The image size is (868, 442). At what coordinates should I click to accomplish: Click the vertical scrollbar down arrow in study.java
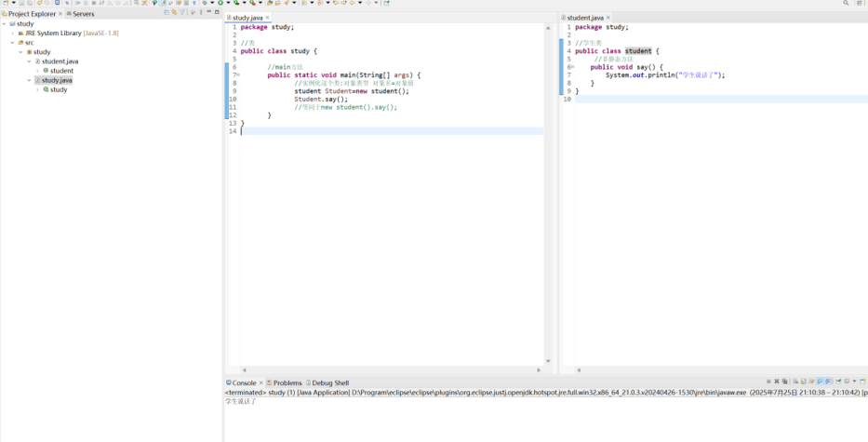pyautogui.click(x=548, y=361)
